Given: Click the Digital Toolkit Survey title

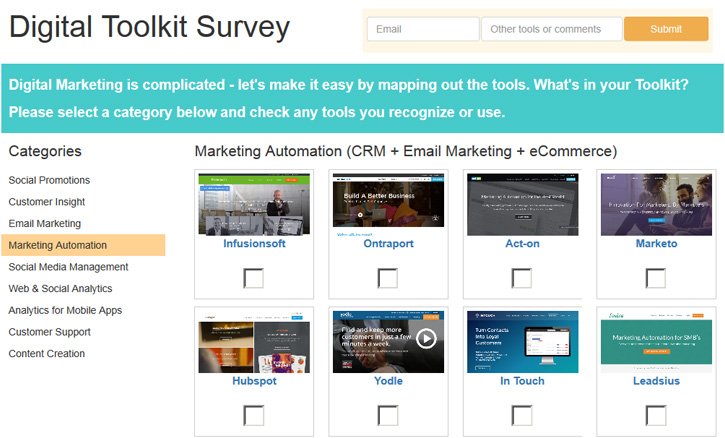Looking at the screenshot, I should [149, 27].
